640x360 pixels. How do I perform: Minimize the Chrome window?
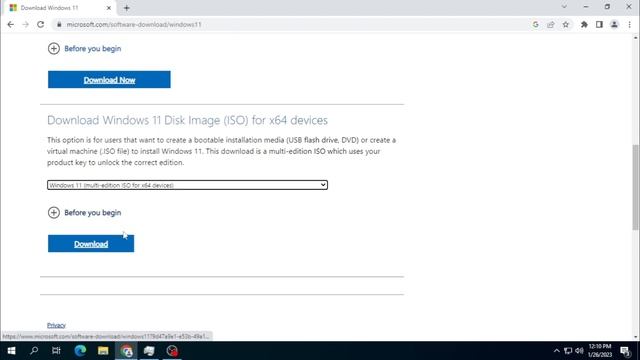coord(586,7)
